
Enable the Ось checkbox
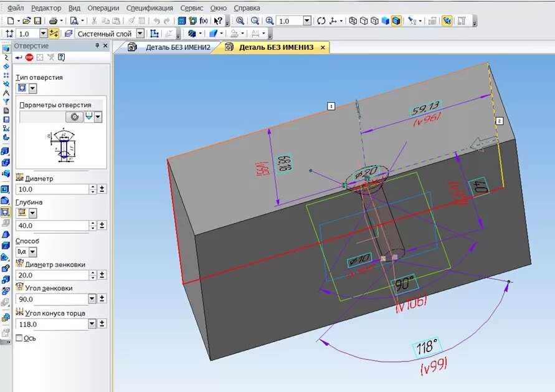[19, 338]
